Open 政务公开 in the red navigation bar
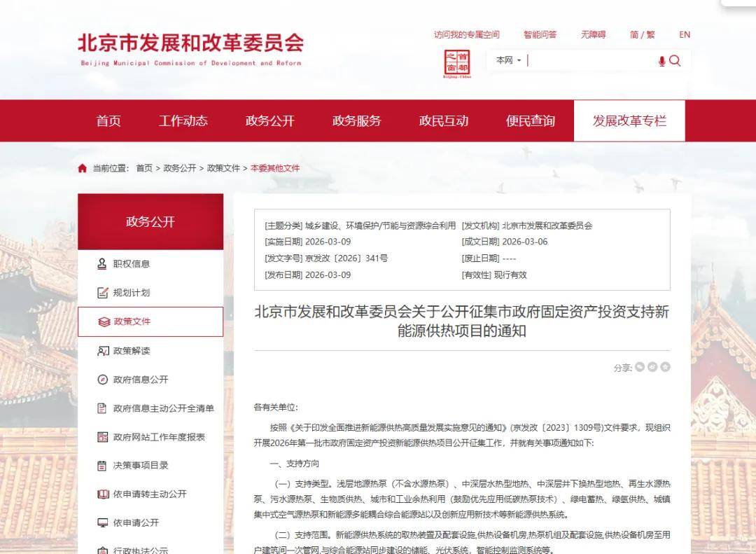 point(269,120)
